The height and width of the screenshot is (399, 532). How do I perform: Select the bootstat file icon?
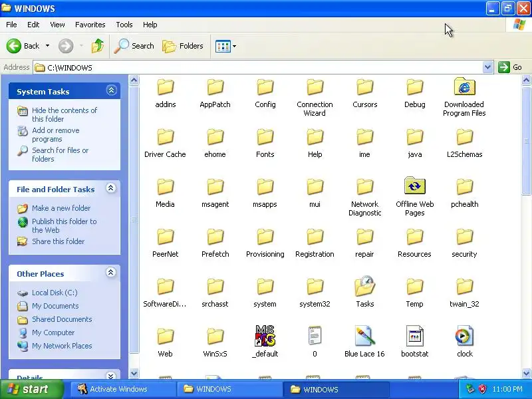click(414, 336)
